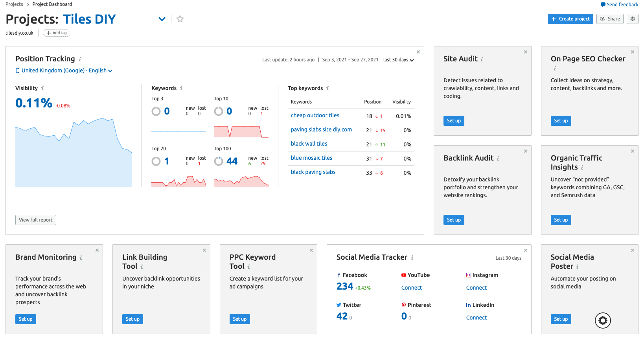Close the Organic Traffic Insights card
Image resolution: width=644 pixels, height=338 pixels.
pyautogui.click(x=633, y=151)
